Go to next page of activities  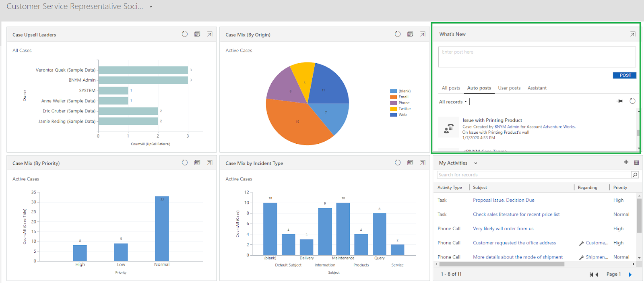pyautogui.click(x=630, y=275)
